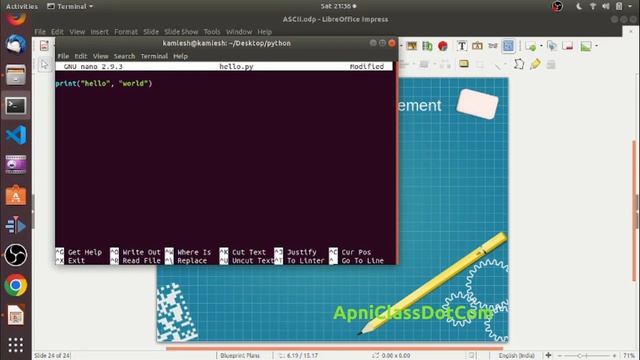Click Show Applications grid in the dock
The image size is (640, 360).
[16, 345]
